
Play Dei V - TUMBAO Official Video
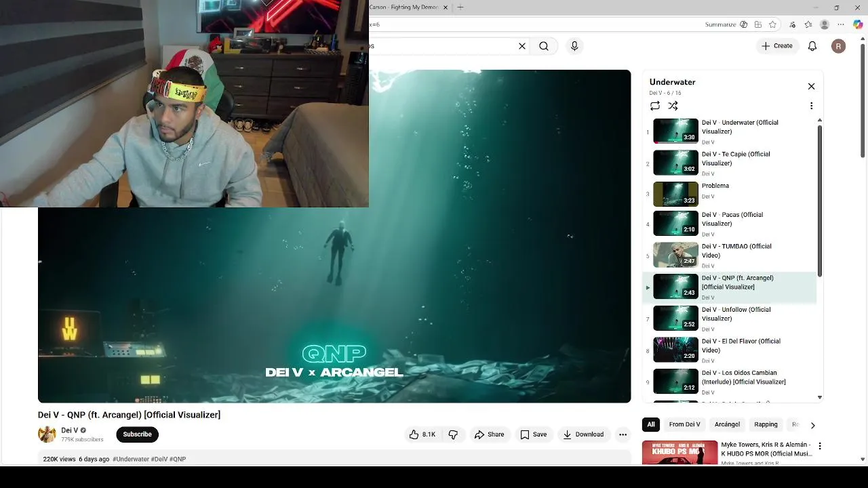coord(729,256)
